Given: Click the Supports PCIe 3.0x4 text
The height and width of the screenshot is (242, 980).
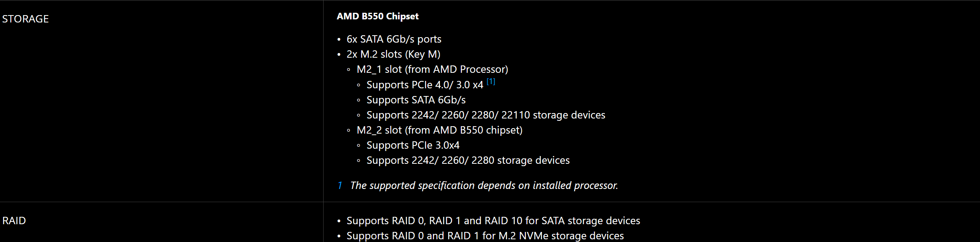Looking at the screenshot, I should [413, 145].
